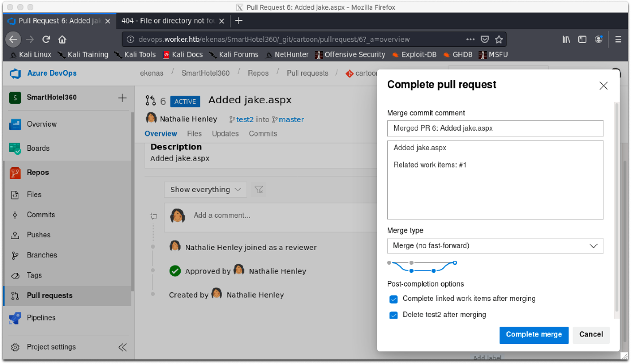The width and height of the screenshot is (631, 364).
Task: Click the Repos sidebar icon
Action: click(15, 173)
